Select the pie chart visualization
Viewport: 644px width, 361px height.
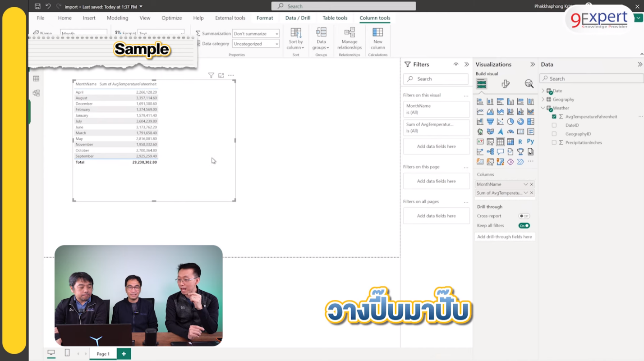tap(510, 122)
